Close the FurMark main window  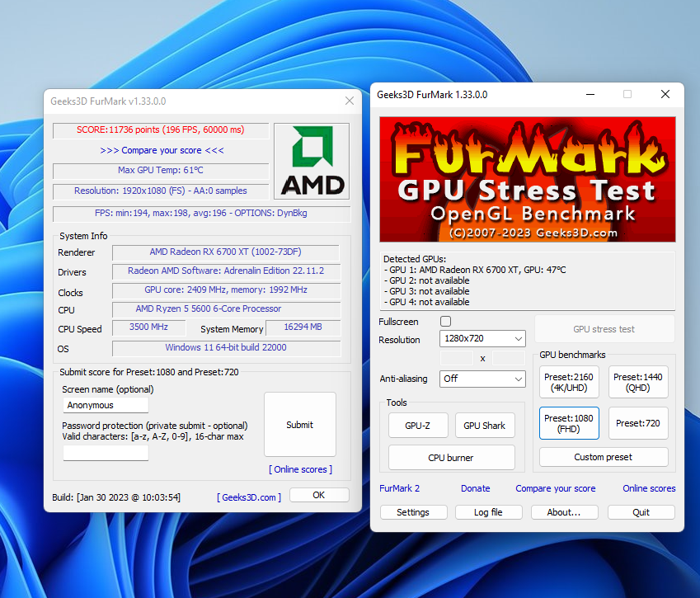(x=665, y=94)
